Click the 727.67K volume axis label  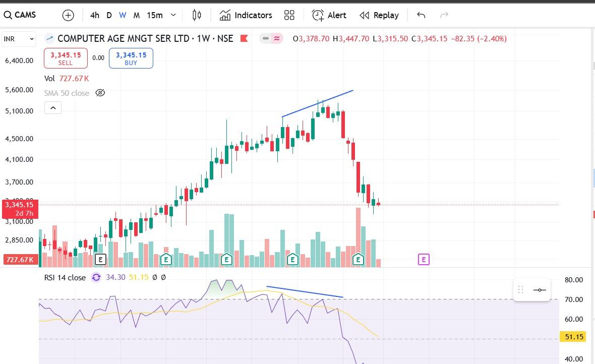21,260
